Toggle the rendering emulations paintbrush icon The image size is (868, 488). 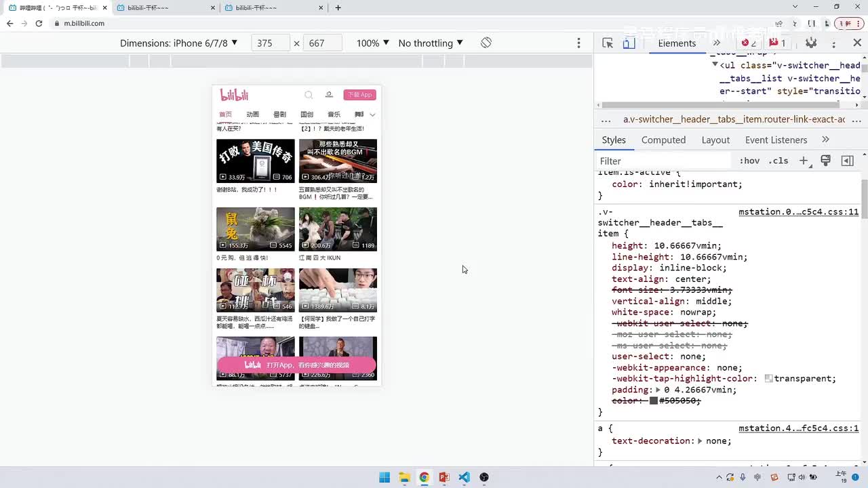coord(825,161)
